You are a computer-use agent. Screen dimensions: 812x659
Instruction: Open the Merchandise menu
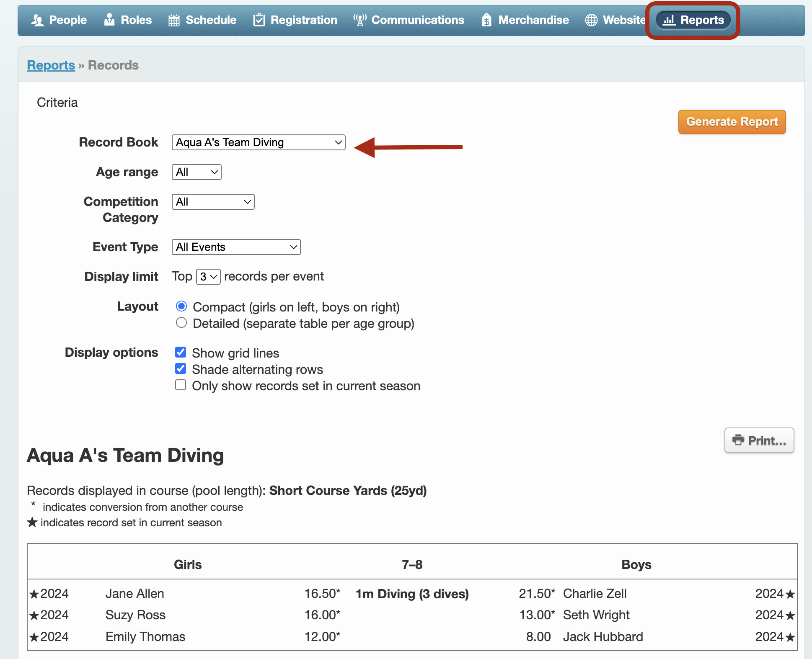pyautogui.click(x=525, y=20)
